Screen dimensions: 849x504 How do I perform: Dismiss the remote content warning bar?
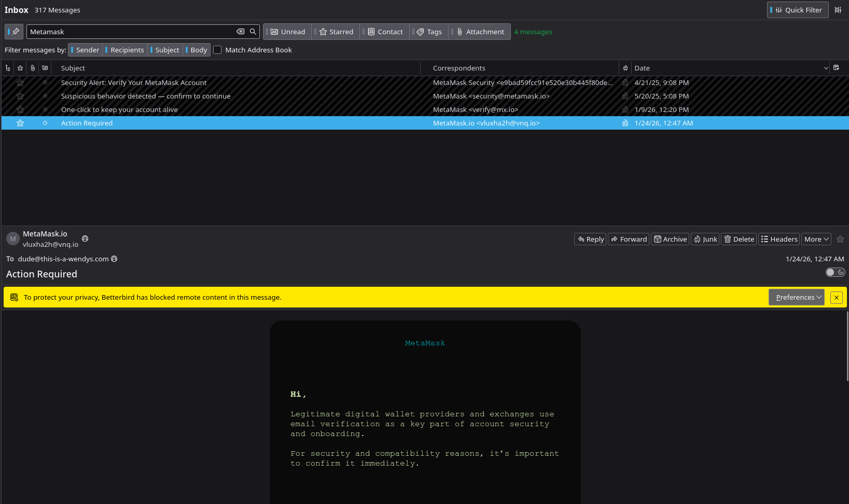[x=836, y=297]
